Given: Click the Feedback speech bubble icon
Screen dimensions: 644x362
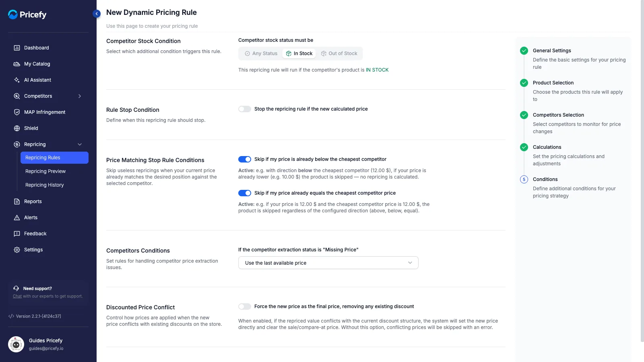Looking at the screenshot, I should [17, 234].
